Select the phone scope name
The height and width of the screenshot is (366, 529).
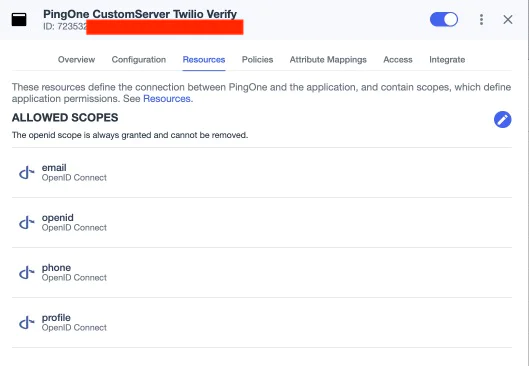coord(56,268)
